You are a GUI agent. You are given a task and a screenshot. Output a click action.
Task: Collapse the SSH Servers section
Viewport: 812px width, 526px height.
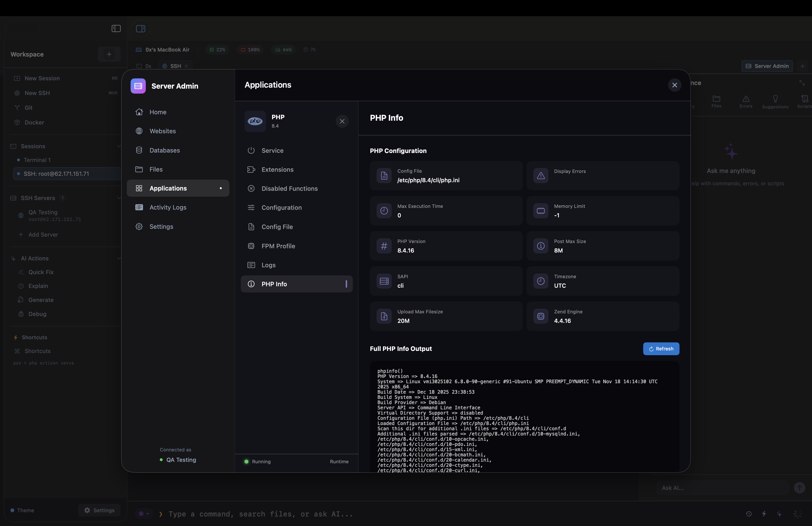tap(119, 198)
